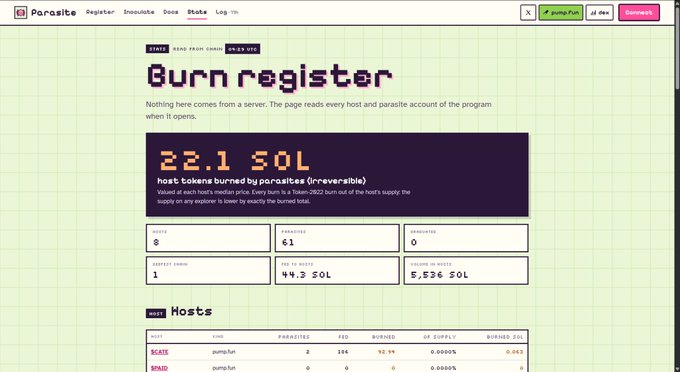Click the dex button

[600, 13]
